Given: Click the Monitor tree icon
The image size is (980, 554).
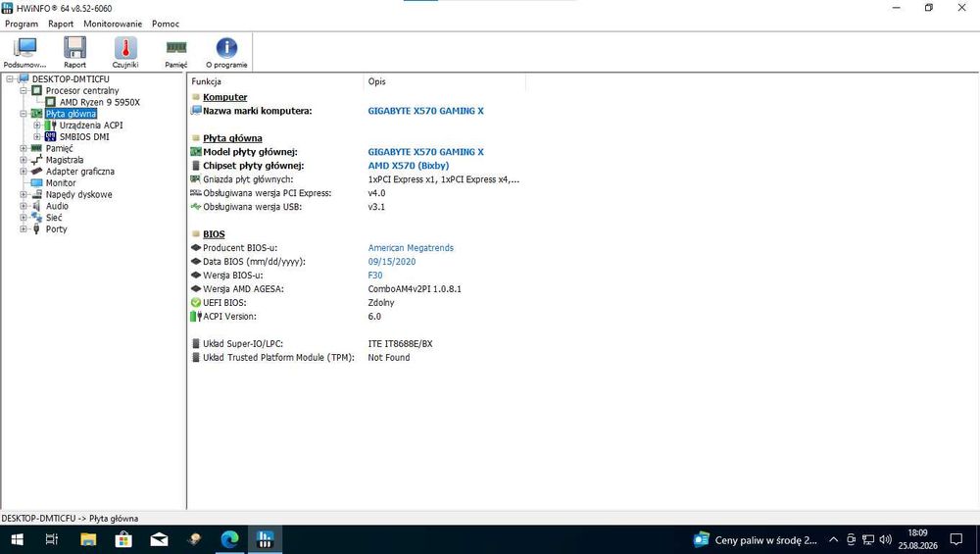Looking at the screenshot, I should (37, 182).
